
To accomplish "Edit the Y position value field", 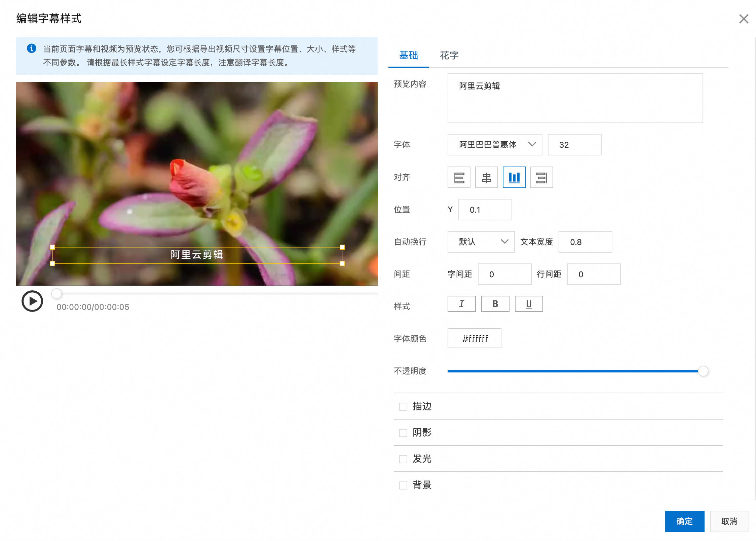I will point(485,209).
